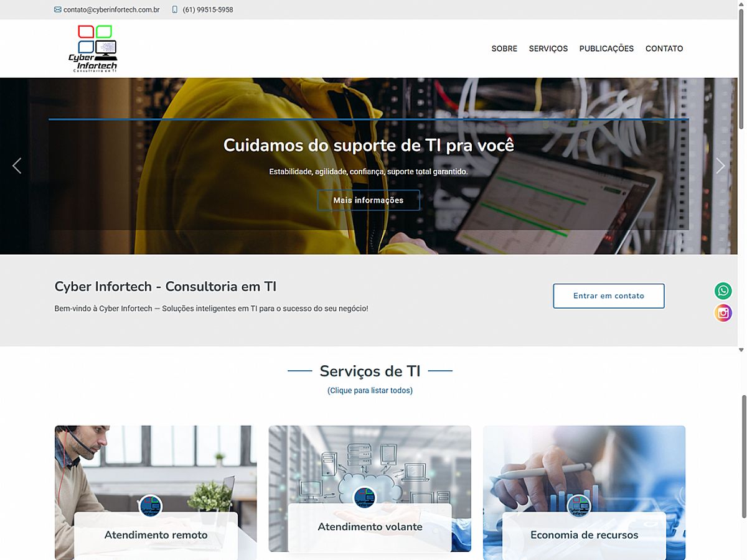Open the CONTATO menu item
This screenshot has height=560, width=747.
664,49
